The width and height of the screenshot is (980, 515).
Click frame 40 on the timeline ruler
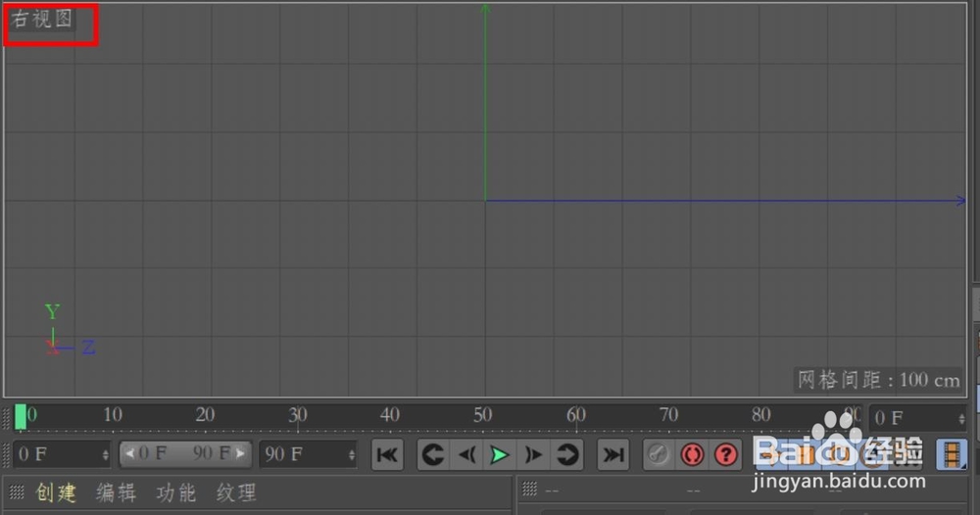[x=390, y=414]
